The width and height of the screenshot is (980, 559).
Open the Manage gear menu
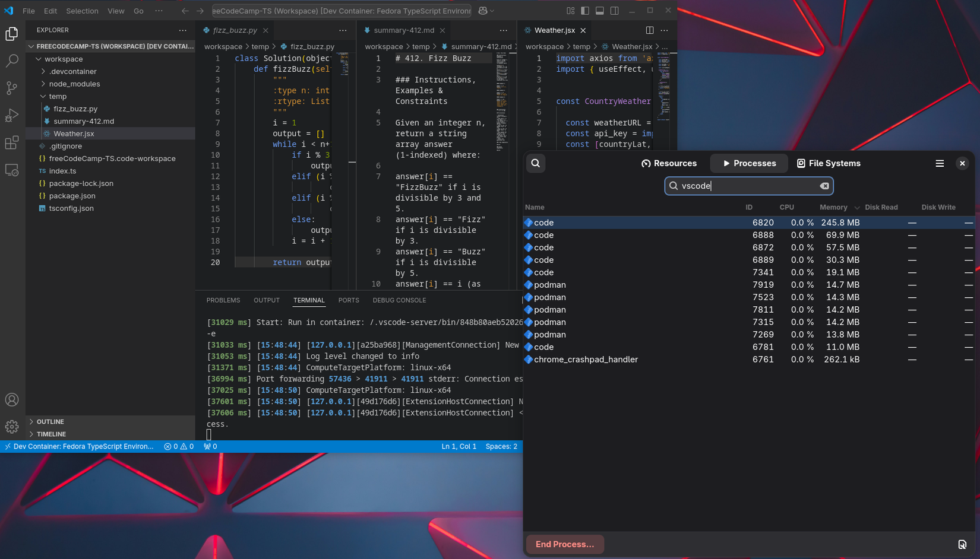point(12,426)
